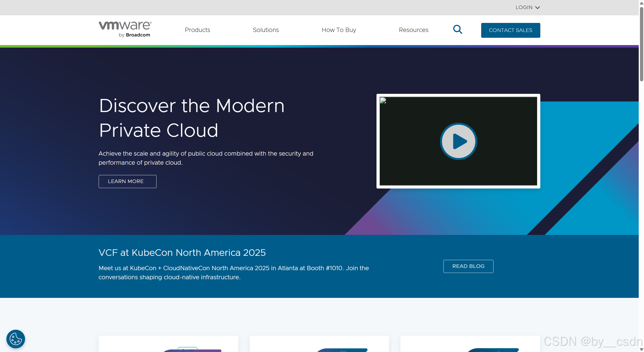The width and height of the screenshot is (644, 352).
Task: Open the How To Buy menu
Action: (x=339, y=30)
